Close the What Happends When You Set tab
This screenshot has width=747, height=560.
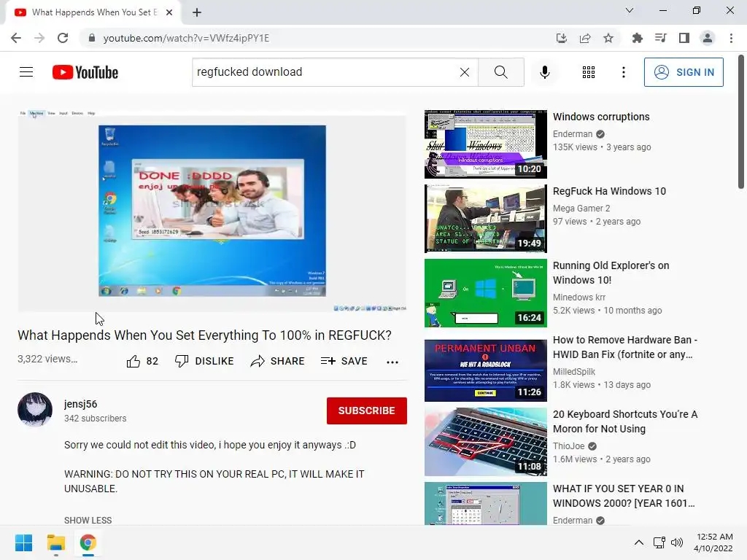pyautogui.click(x=169, y=12)
